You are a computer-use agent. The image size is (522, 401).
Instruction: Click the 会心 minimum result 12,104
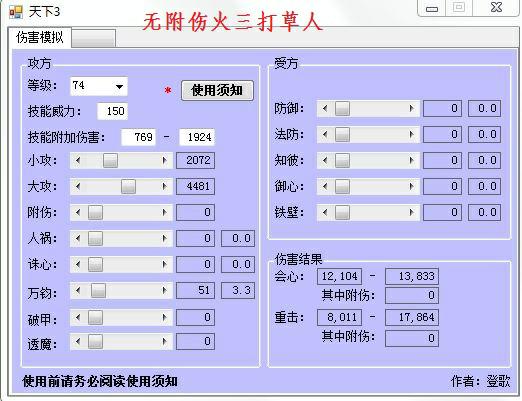pyautogui.click(x=339, y=276)
